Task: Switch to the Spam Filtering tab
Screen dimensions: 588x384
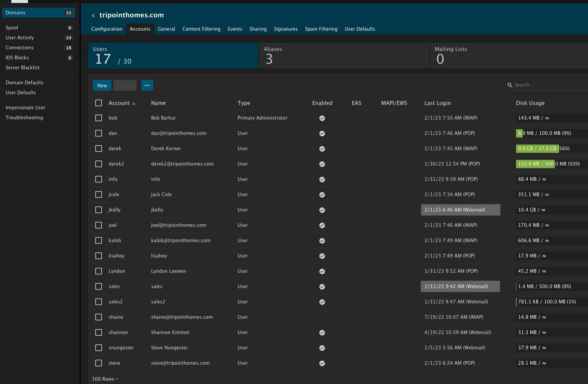Action: coord(321,29)
